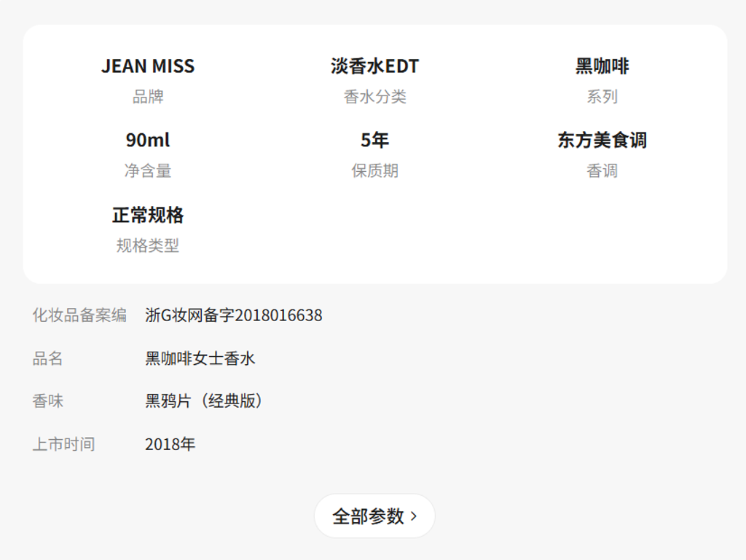The width and height of the screenshot is (746, 560).
Task: Select registration number 浙G妆网备字2018016638
Action: coord(233,315)
